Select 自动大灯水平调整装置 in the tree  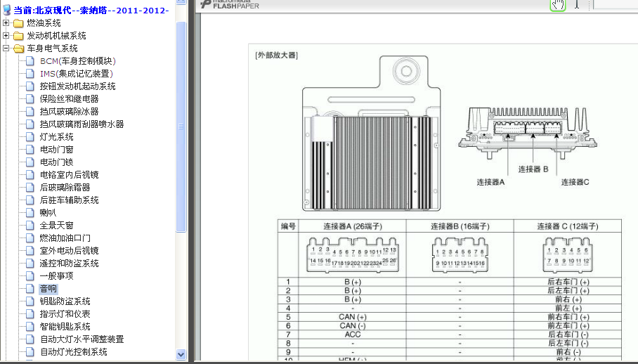(82, 339)
